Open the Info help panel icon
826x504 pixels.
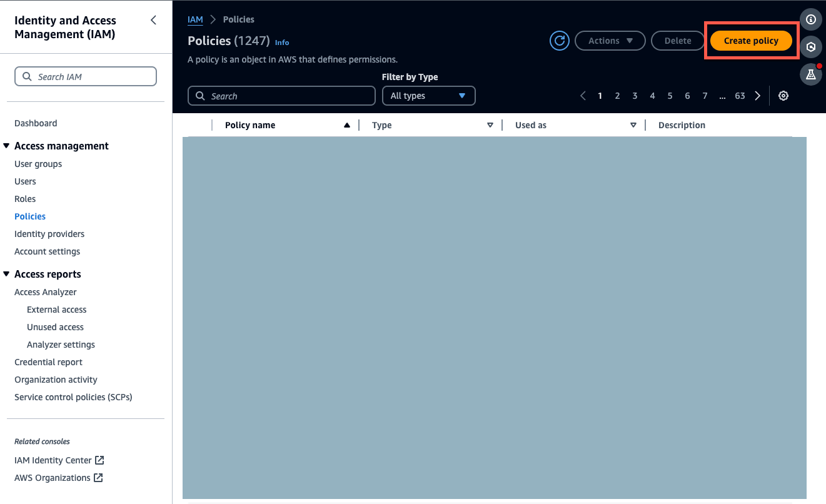(811, 19)
